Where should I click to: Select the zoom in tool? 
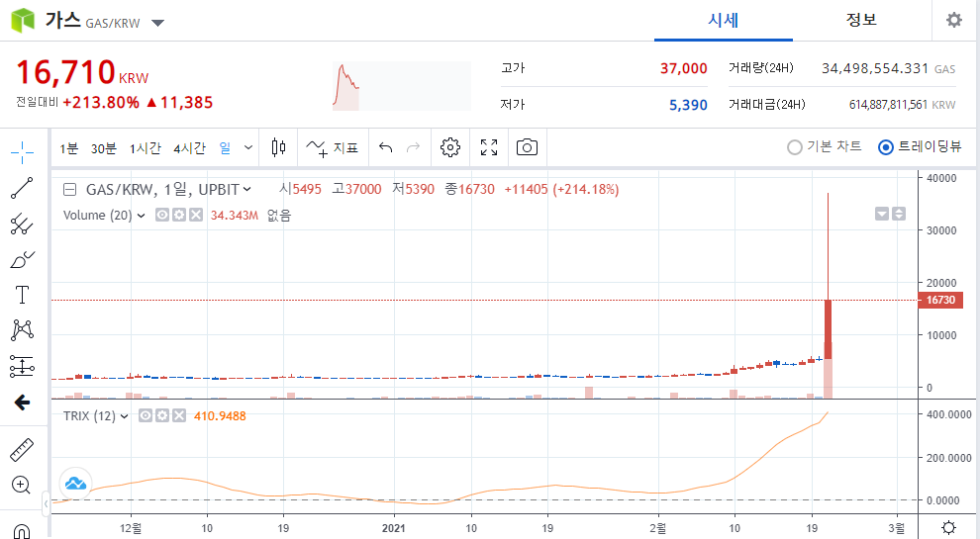click(21, 486)
